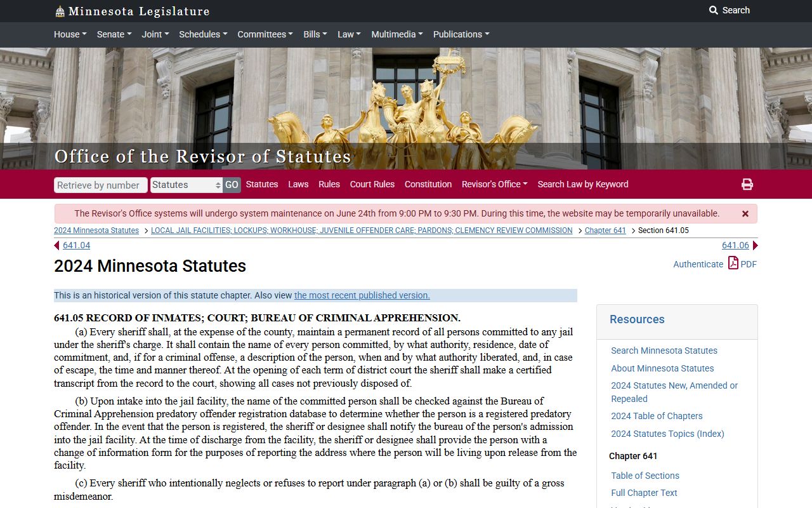812x508 pixels.
Task: Open Full Chapter Text link
Action: click(644, 493)
